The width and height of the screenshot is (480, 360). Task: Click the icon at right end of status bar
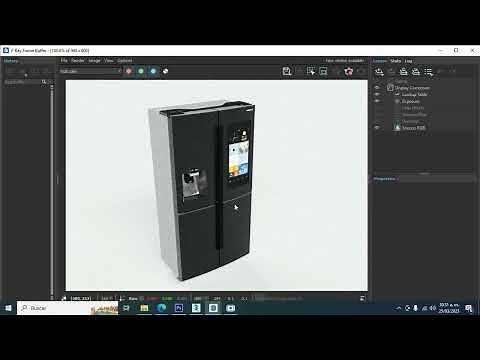click(363, 298)
